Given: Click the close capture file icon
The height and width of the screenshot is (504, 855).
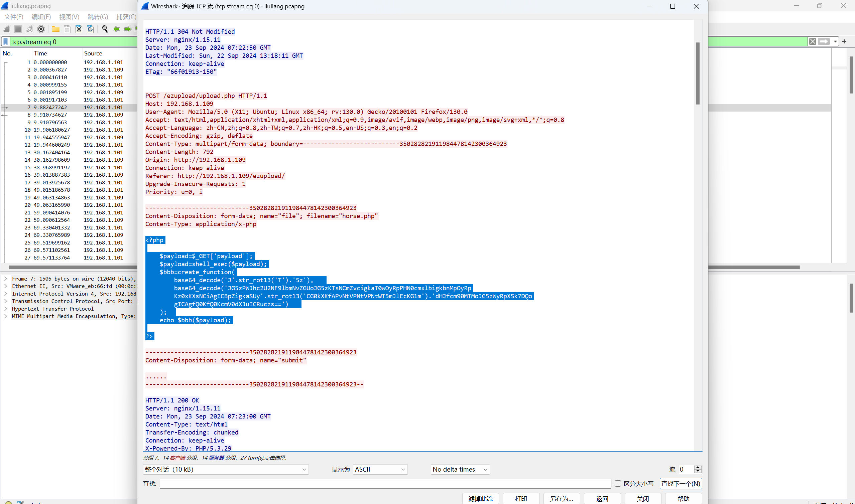Looking at the screenshot, I should tap(79, 29).
